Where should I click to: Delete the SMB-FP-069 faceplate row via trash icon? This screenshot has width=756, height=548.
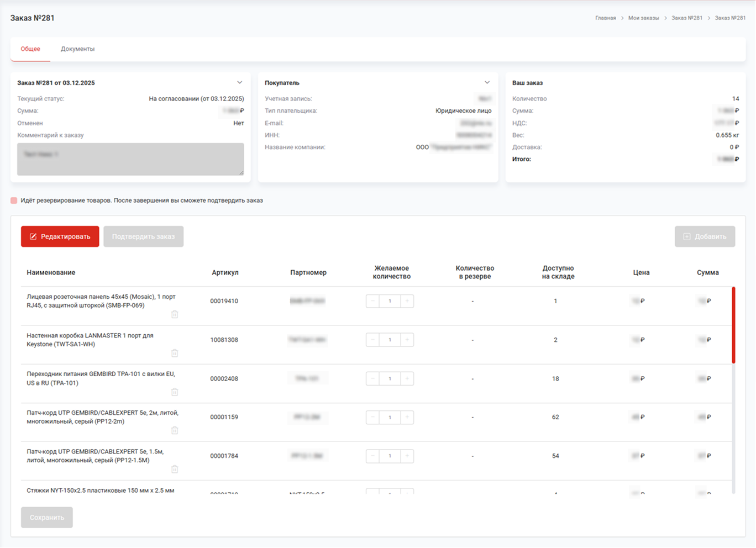(175, 314)
